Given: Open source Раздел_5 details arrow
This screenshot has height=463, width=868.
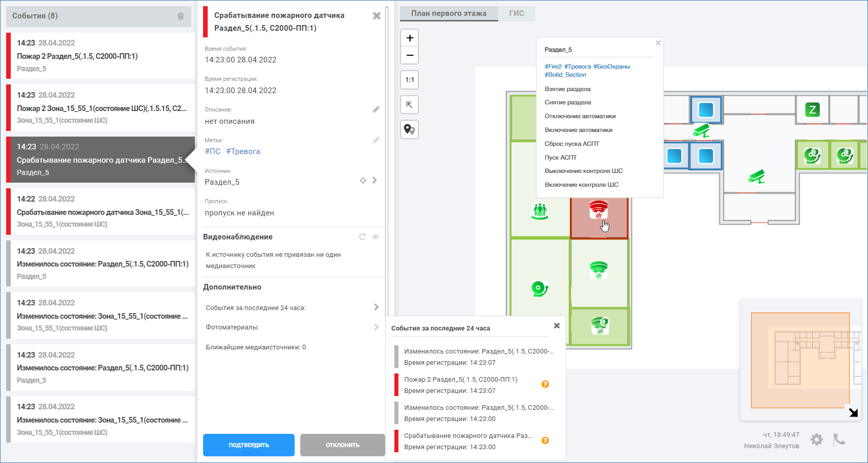Looking at the screenshot, I should pos(375,180).
